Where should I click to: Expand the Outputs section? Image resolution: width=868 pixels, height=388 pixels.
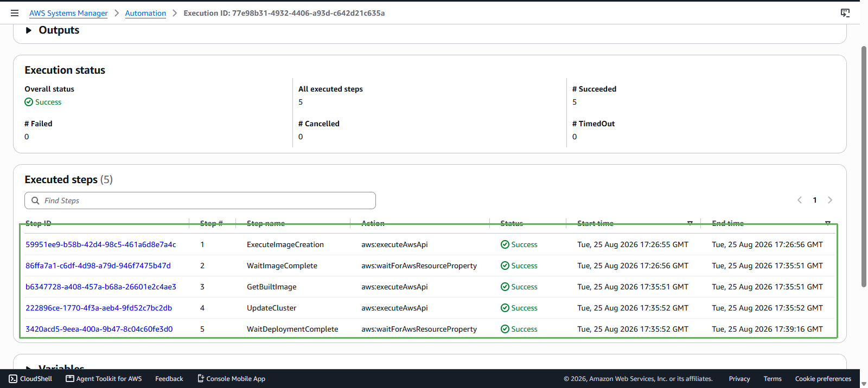[x=29, y=30]
